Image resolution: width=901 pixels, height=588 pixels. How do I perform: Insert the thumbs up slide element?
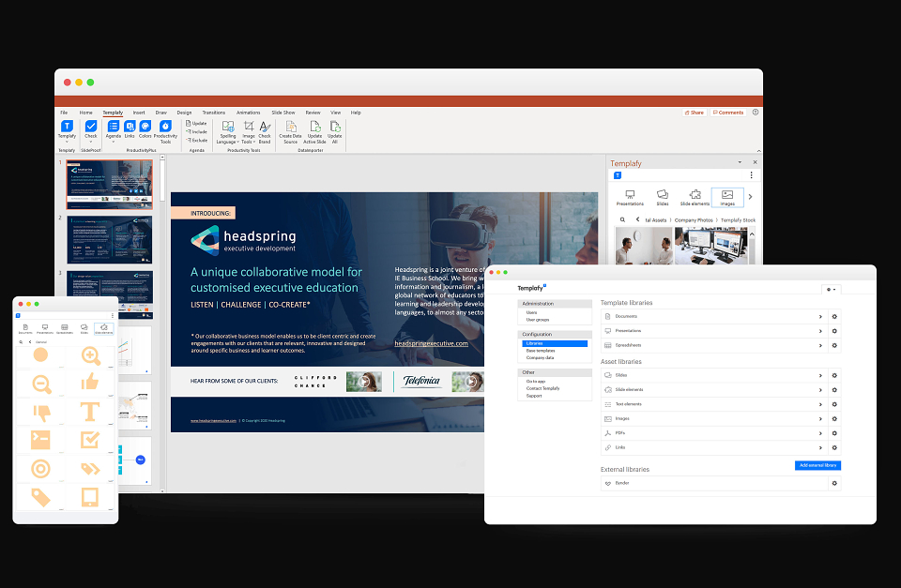90,382
